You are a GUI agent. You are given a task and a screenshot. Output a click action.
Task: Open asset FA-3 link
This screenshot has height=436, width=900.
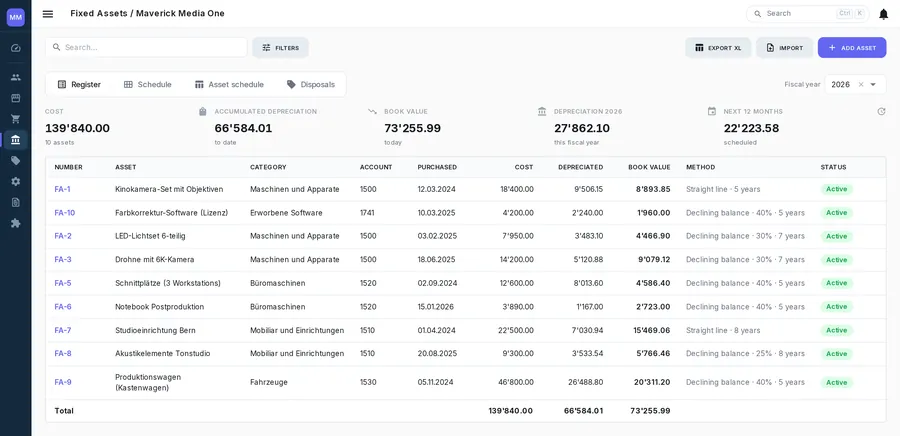point(63,260)
